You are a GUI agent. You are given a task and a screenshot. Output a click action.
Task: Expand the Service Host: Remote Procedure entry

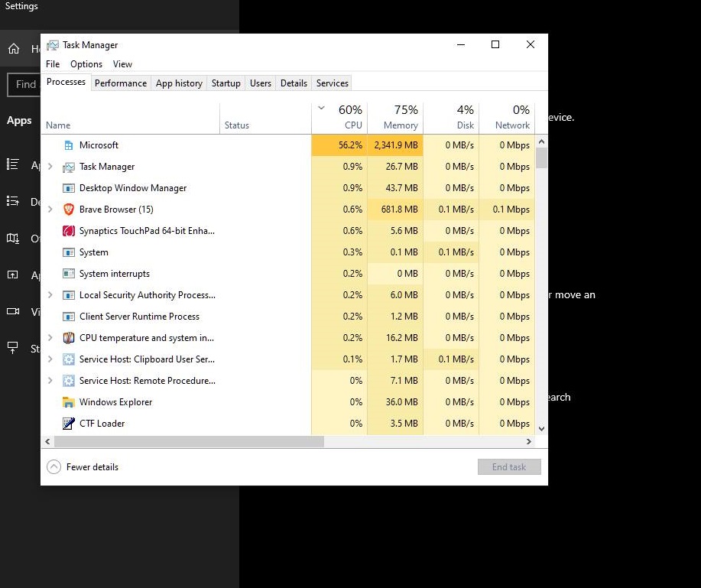pyautogui.click(x=50, y=380)
